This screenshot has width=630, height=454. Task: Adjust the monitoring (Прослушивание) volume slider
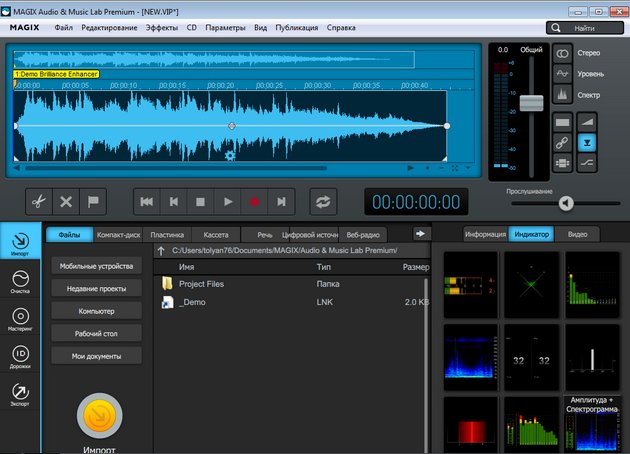(566, 203)
